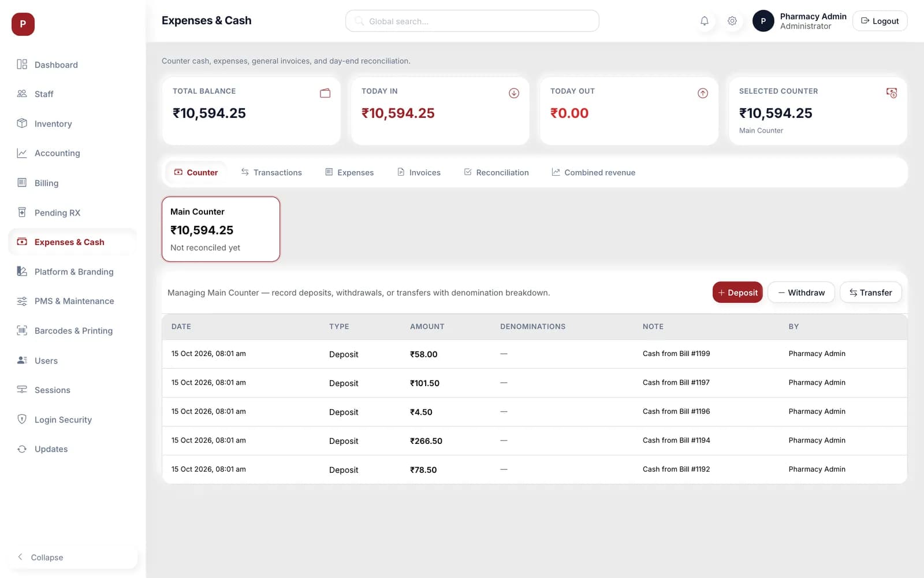The image size is (924, 578).
Task: Click the up-arrow icon on Today Out card
Action: [x=703, y=93]
